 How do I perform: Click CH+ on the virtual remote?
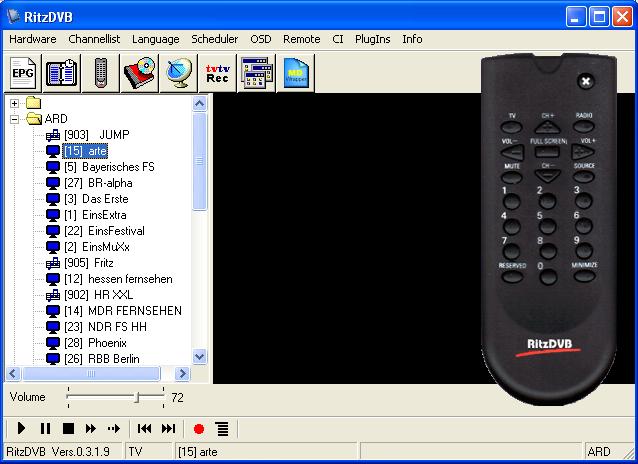548,128
